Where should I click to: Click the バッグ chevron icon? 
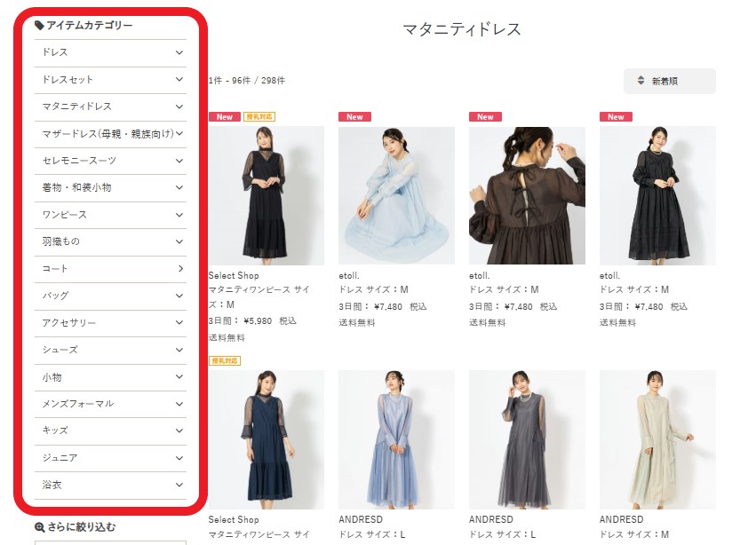179,296
